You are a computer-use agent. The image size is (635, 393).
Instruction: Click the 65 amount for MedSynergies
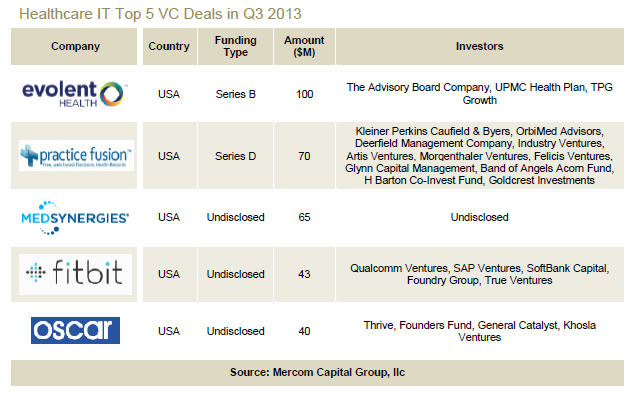click(305, 217)
